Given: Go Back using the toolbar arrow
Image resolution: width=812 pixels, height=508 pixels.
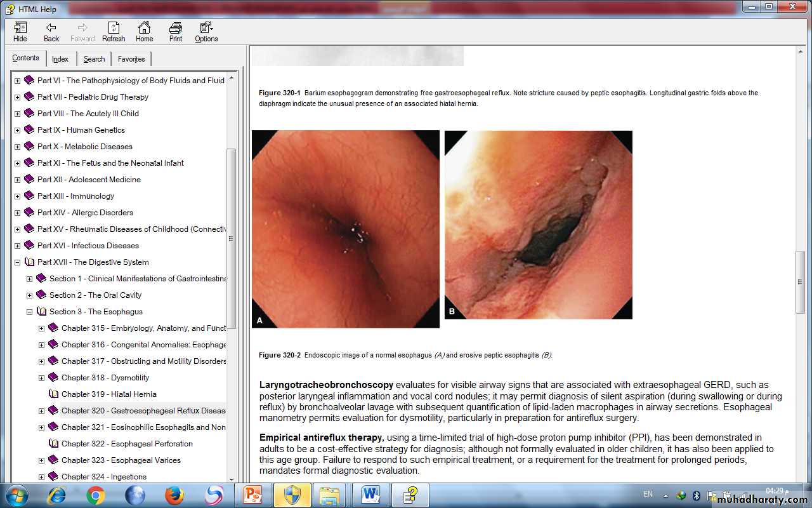Looking at the screenshot, I should point(51,32).
